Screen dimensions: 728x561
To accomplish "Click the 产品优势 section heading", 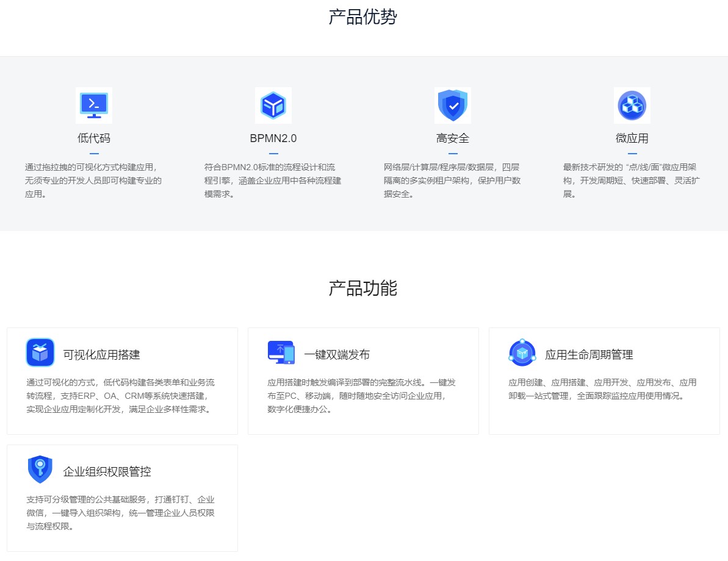I will tap(362, 17).
